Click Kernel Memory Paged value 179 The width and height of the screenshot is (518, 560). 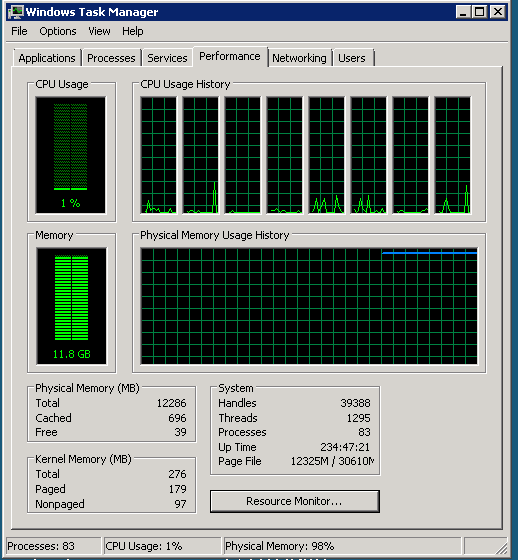pyautogui.click(x=178, y=489)
